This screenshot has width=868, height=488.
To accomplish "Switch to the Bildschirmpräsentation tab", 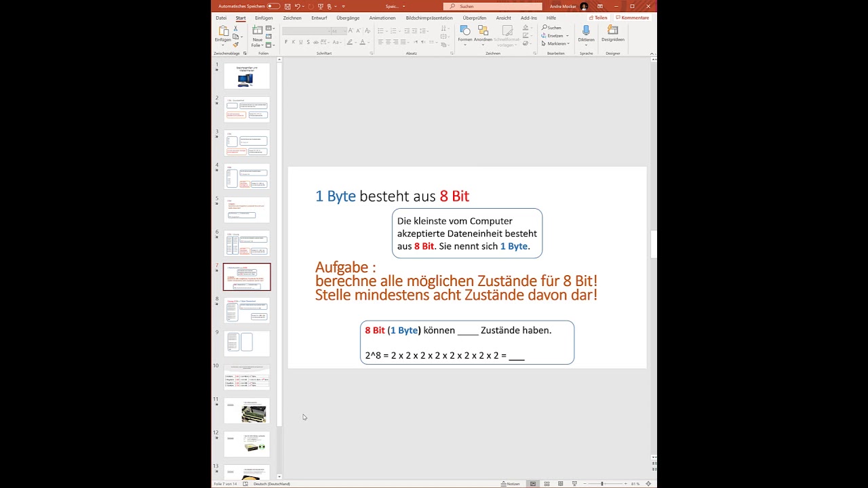I will 429,18.
